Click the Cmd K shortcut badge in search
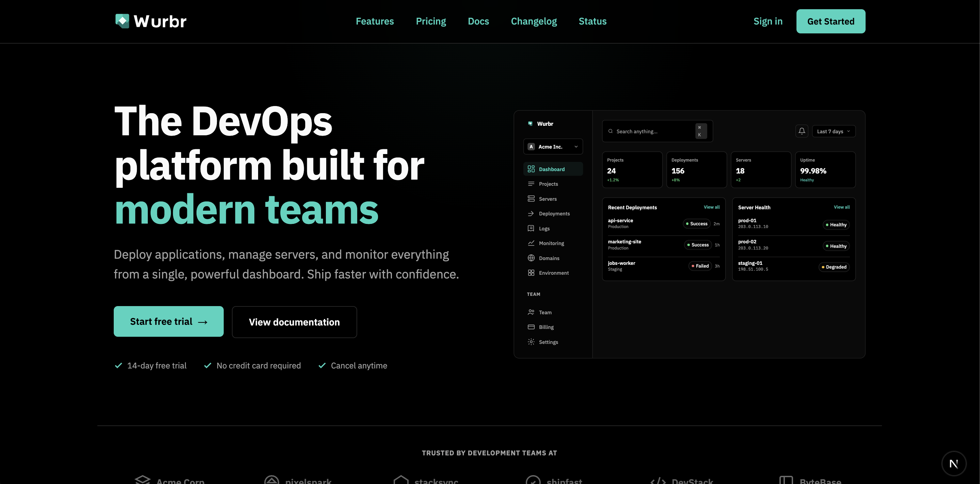Viewport: 980px width, 484px height. click(701, 131)
